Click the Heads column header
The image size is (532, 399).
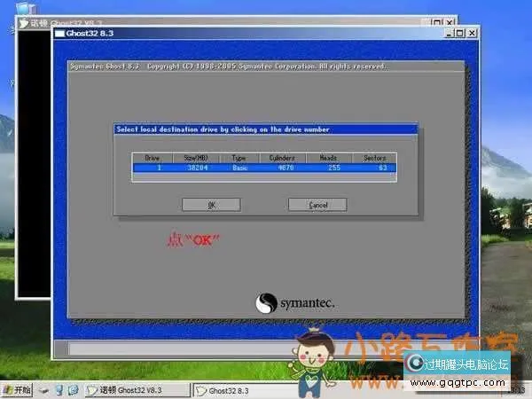click(328, 158)
